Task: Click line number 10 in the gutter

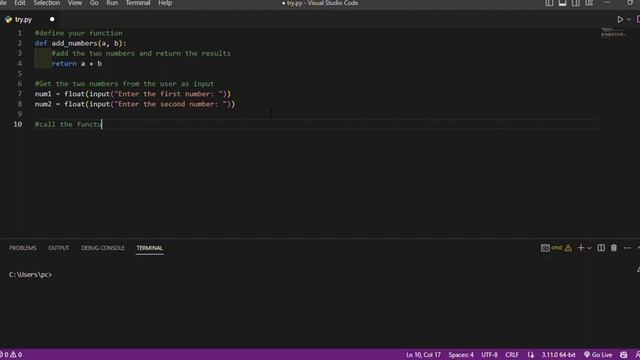Action: pyautogui.click(x=18, y=124)
